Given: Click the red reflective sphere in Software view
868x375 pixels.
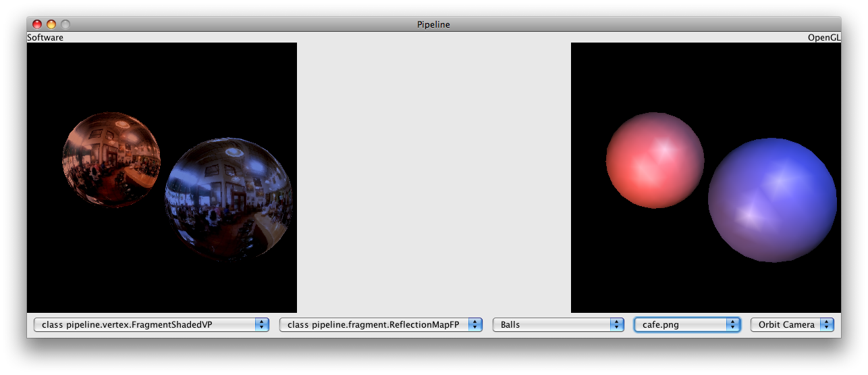Looking at the screenshot, I should pyautogui.click(x=111, y=159).
